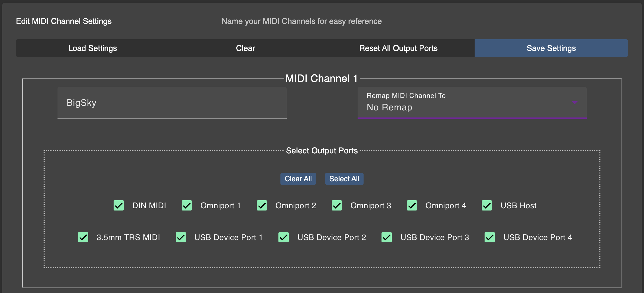Disable USB Device Port 2 output
This screenshot has width=644, height=293.
tap(284, 237)
